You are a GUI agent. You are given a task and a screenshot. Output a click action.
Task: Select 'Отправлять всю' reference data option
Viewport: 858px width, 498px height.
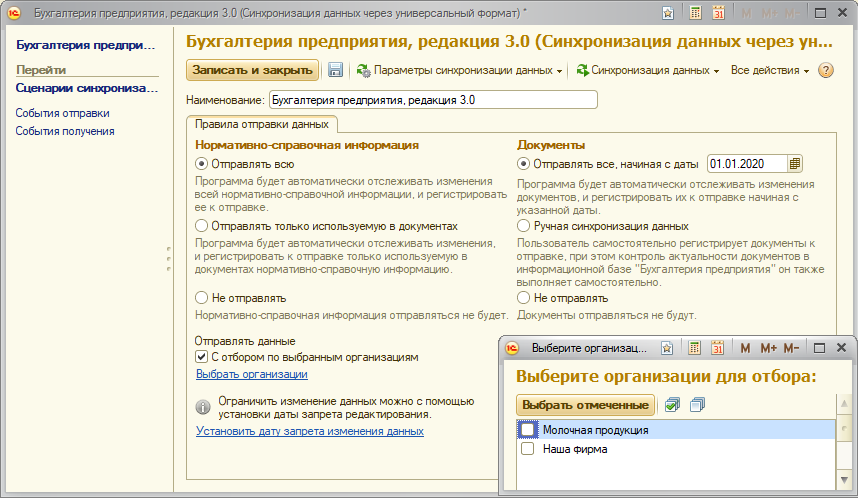point(201,164)
